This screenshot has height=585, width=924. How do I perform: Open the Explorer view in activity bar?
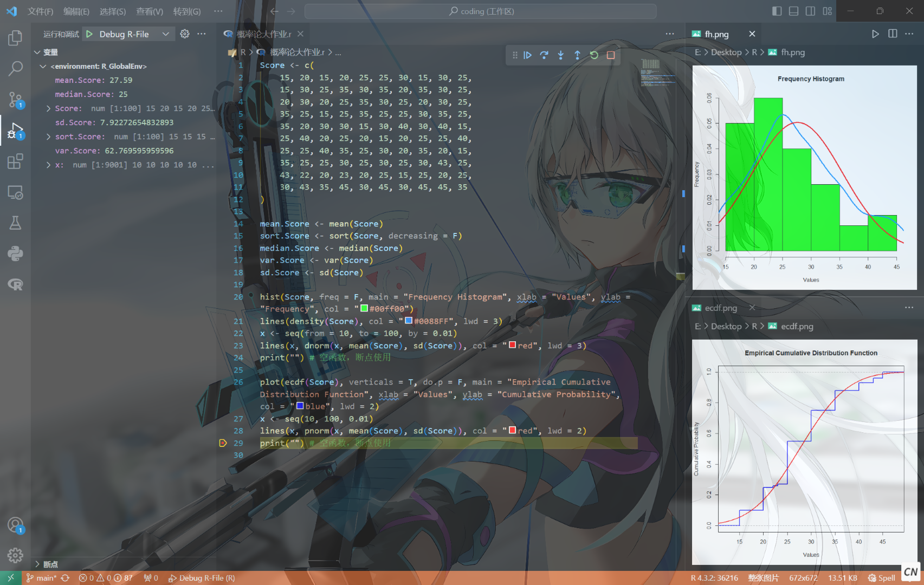pyautogui.click(x=15, y=38)
